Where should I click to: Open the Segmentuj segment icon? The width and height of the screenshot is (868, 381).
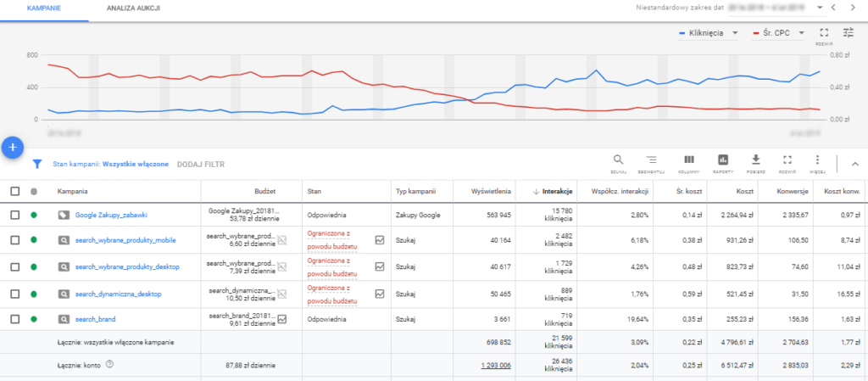pyautogui.click(x=651, y=161)
